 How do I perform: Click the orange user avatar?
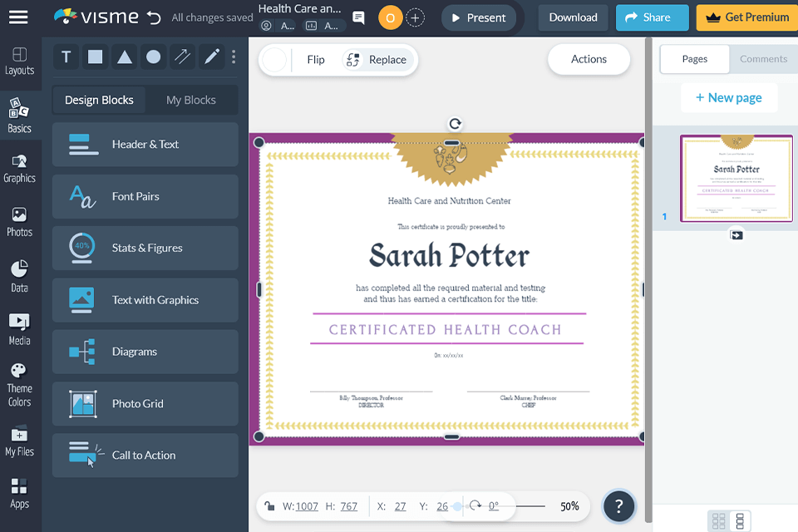[x=391, y=17]
